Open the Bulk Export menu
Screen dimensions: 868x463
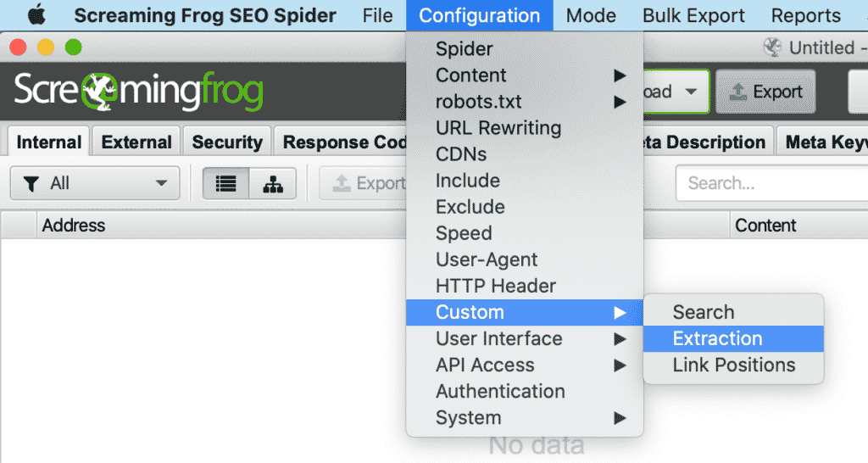pos(693,15)
